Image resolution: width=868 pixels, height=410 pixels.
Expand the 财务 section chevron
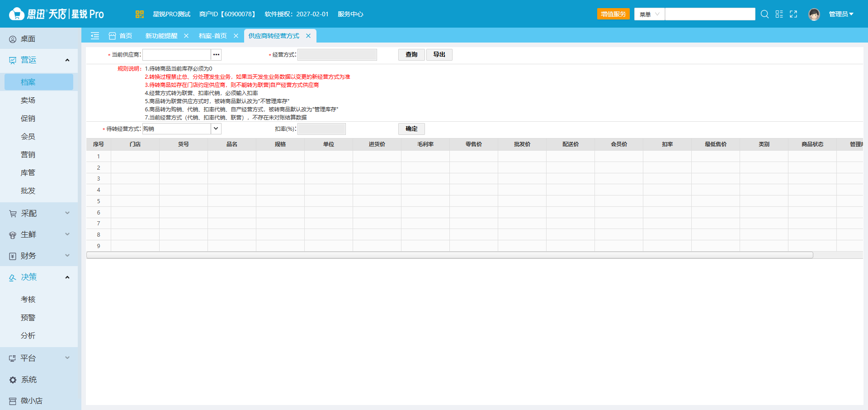(x=67, y=256)
